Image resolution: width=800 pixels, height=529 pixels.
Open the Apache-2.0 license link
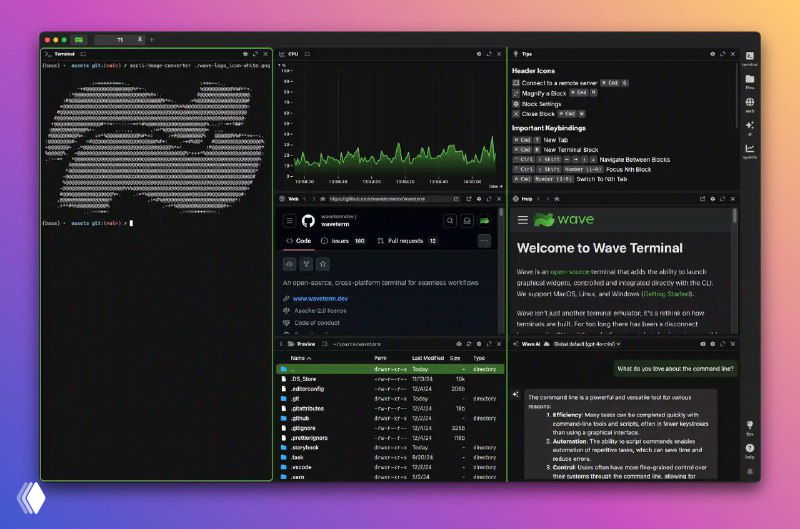[320, 311]
